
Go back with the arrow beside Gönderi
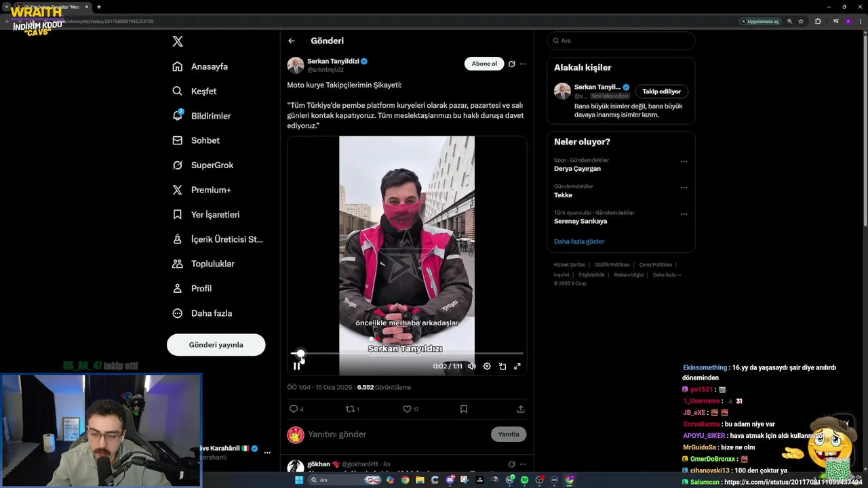coord(292,41)
